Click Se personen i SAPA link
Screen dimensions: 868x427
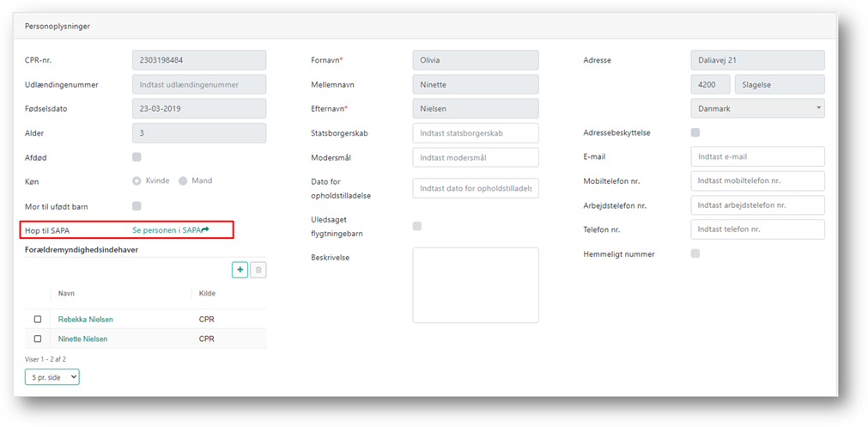click(x=167, y=230)
